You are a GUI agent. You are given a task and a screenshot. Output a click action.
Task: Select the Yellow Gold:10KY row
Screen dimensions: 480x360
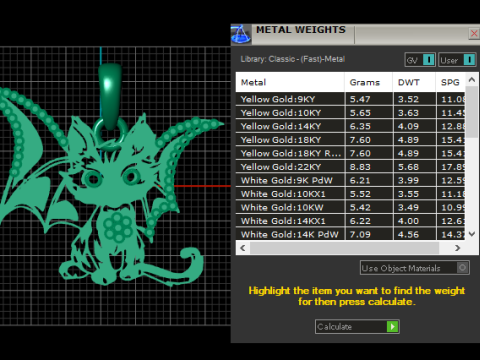pyautogui.click(x=350, y=113)
